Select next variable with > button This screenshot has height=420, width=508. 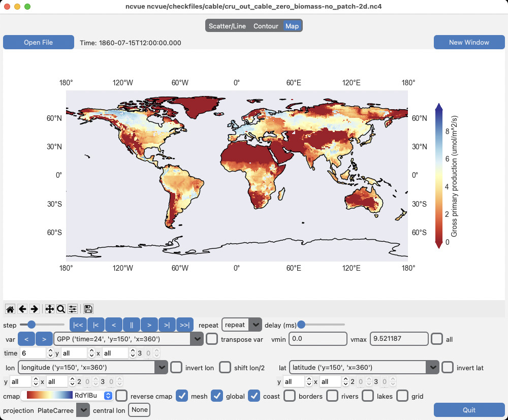44,339
